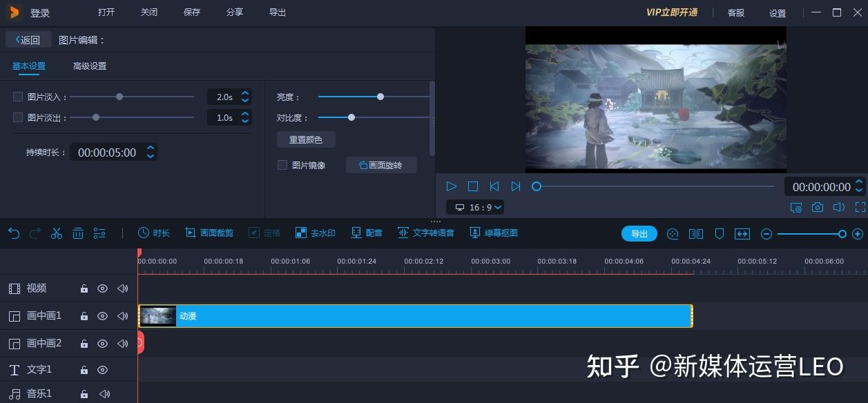Adjust the fade-out 1.0s stepper arrows
Viewport: 868px width, 403px height.
tap(245, 117)
